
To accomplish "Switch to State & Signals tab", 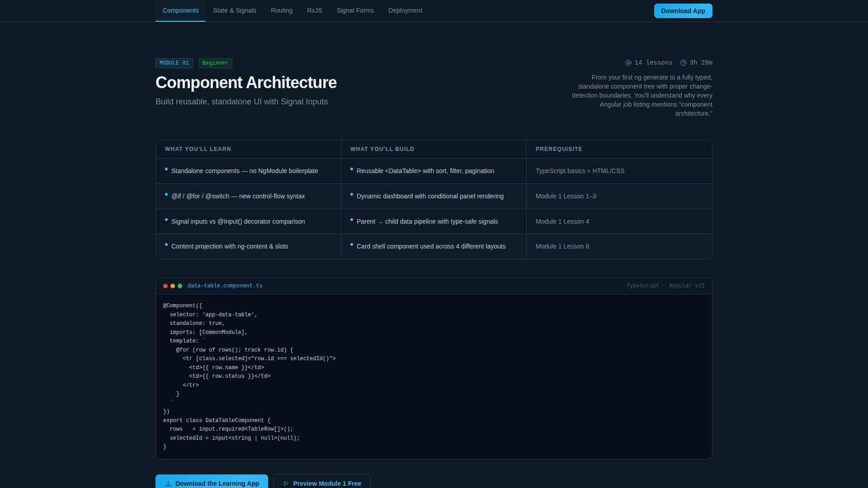I will 235,10.
